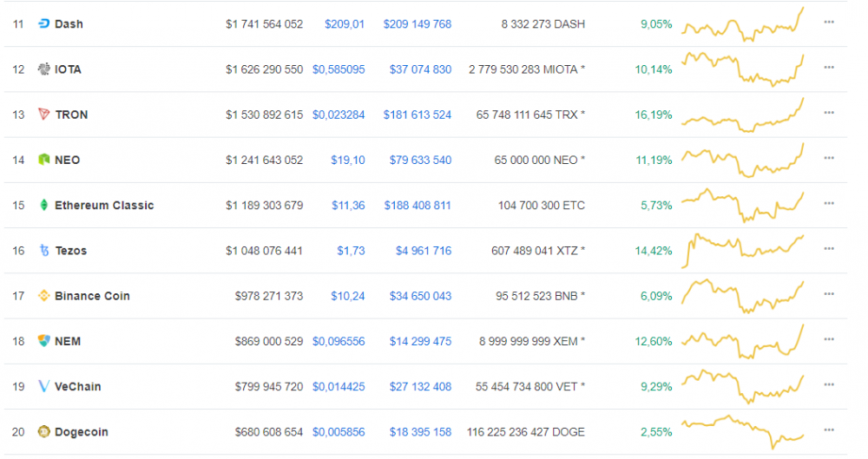The width and height of the screenshot is (868, 459).
Task: Click Dash price $209,01
Action: point(345,23)
